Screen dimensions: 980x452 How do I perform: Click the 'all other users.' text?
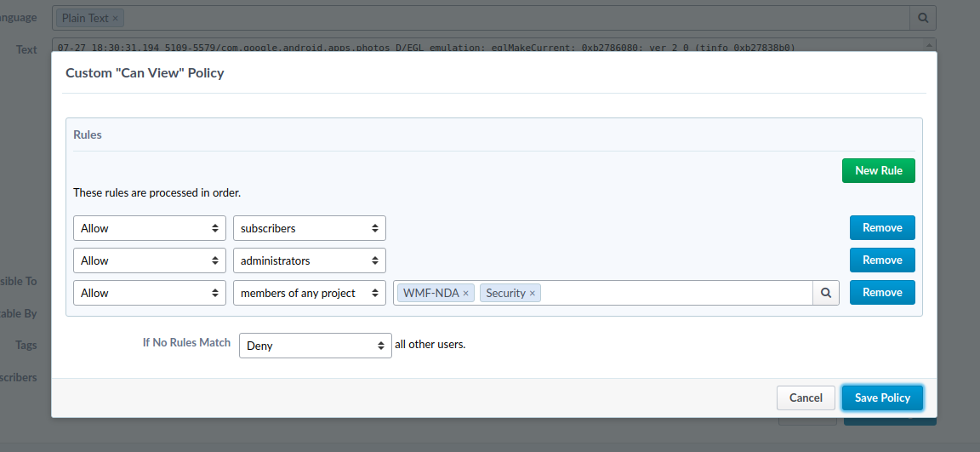[x=430, y=345]
